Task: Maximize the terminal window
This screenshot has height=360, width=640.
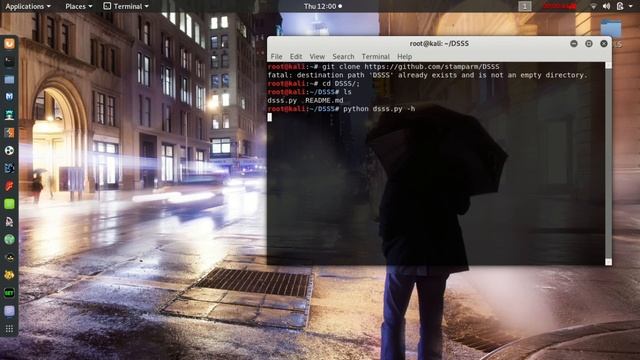Action: click(589, 43)
